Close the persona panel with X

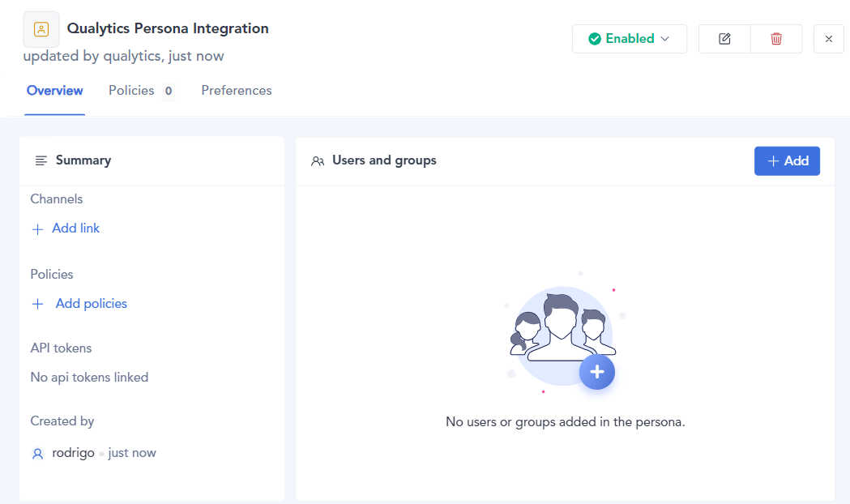828,39
